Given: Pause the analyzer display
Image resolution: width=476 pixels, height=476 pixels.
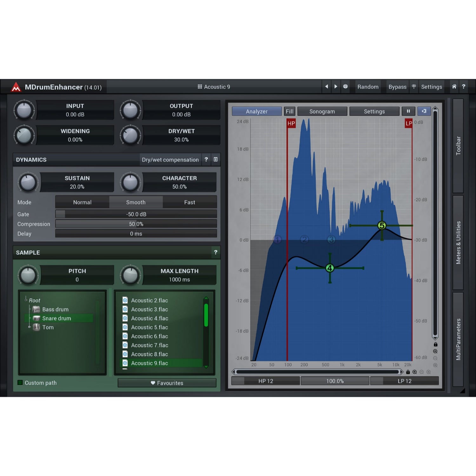Looking at the screenshot, I should (x=408, y=111).
